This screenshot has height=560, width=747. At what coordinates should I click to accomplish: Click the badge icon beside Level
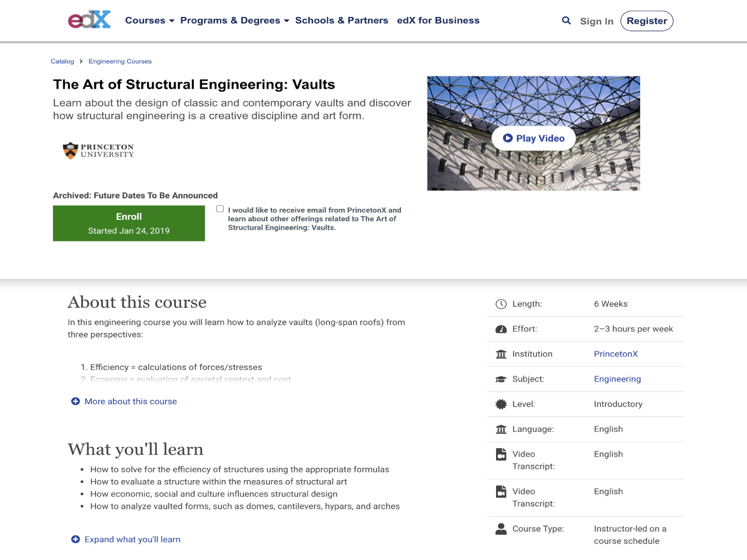[501, 404]
